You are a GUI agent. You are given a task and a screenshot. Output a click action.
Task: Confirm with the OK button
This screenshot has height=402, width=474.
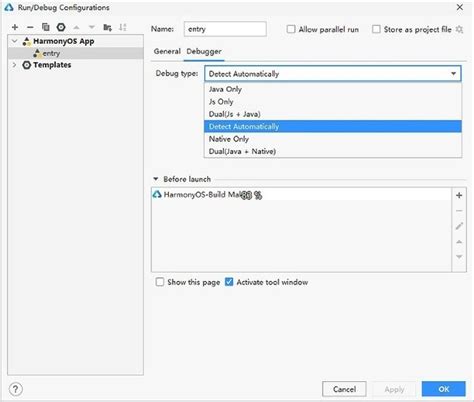click(444, 389)
